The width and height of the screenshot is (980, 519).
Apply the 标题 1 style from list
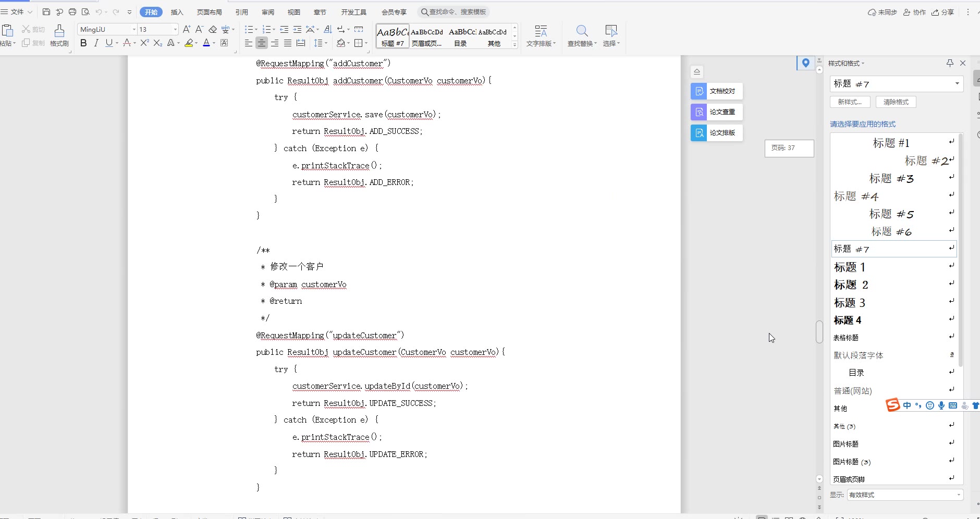894,267
